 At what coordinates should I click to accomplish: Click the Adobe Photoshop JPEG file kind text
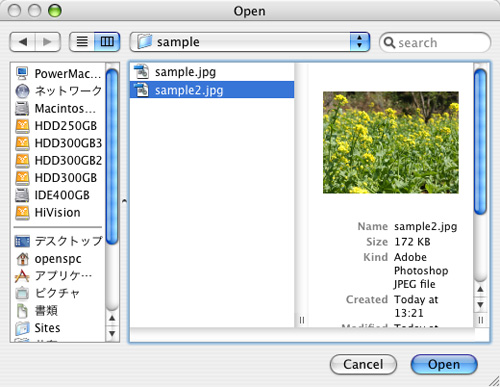421,271
